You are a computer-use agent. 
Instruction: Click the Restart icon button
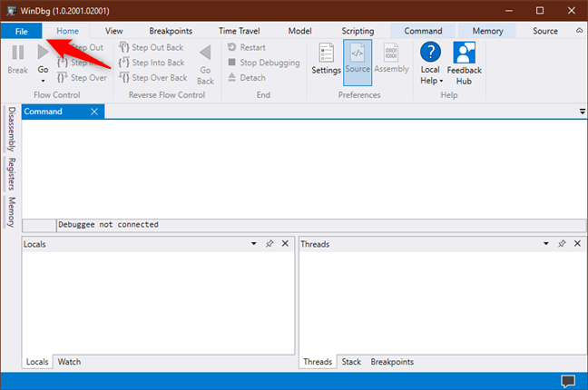247,48
